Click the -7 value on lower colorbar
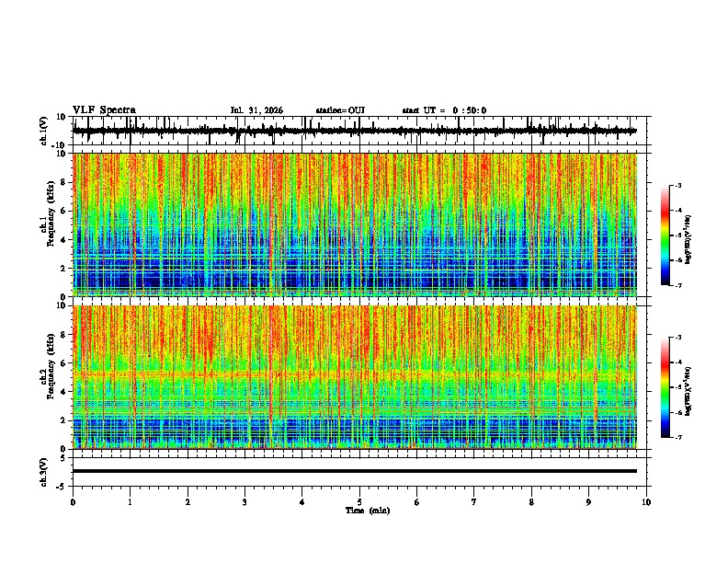Screen dimensions: 728x563 678,437
